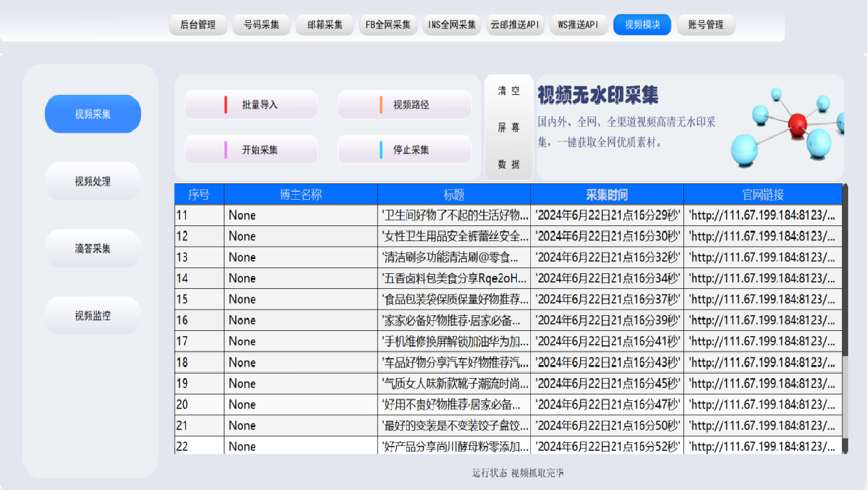Select the INS全网采集 tab
Image resolution: width=868 pixels, height=490 pixels.
click(x=452, y=25)
